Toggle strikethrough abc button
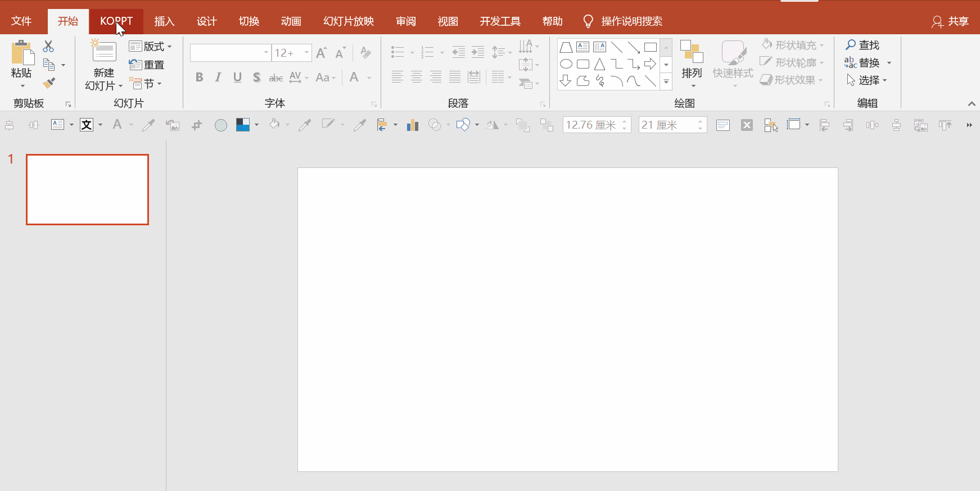The height and width of the screenshot is (491, 980). [x=276, y=78]
